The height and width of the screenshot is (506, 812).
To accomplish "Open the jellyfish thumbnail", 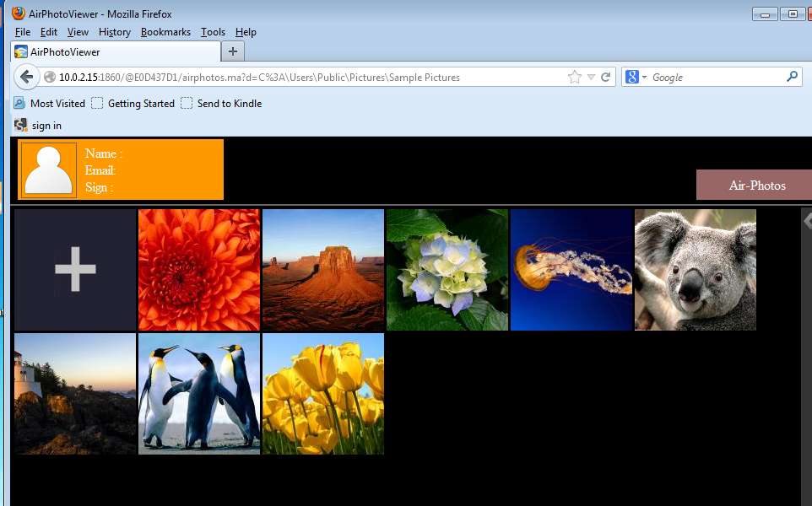I will coord(571,270).
